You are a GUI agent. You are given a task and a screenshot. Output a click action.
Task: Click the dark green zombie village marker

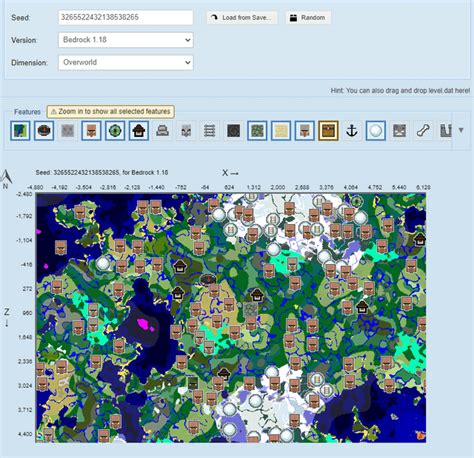(x=193, y=383)
